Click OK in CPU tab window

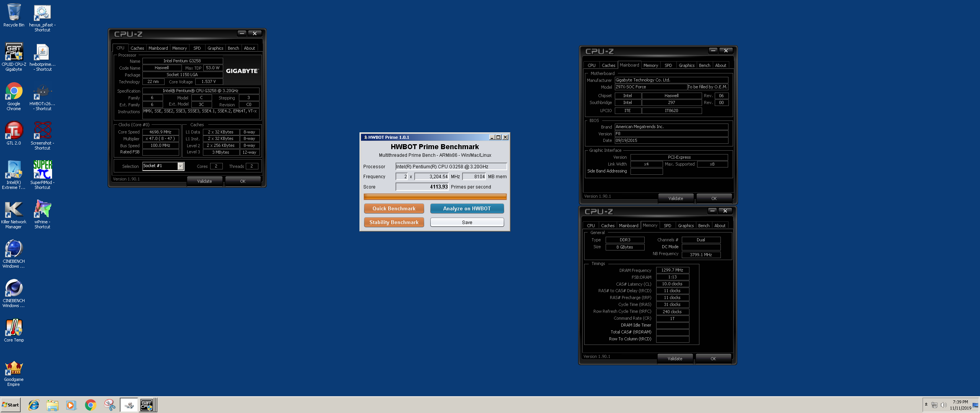coord(243,181)
